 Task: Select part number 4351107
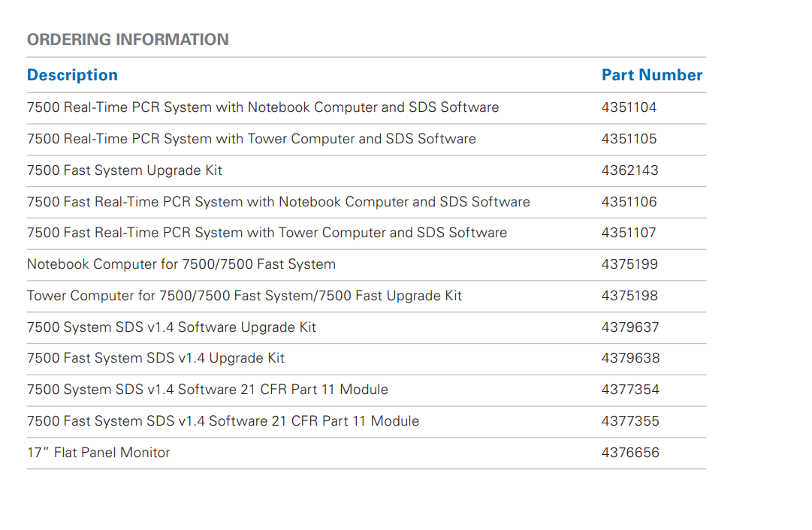(x=629, y=233)
